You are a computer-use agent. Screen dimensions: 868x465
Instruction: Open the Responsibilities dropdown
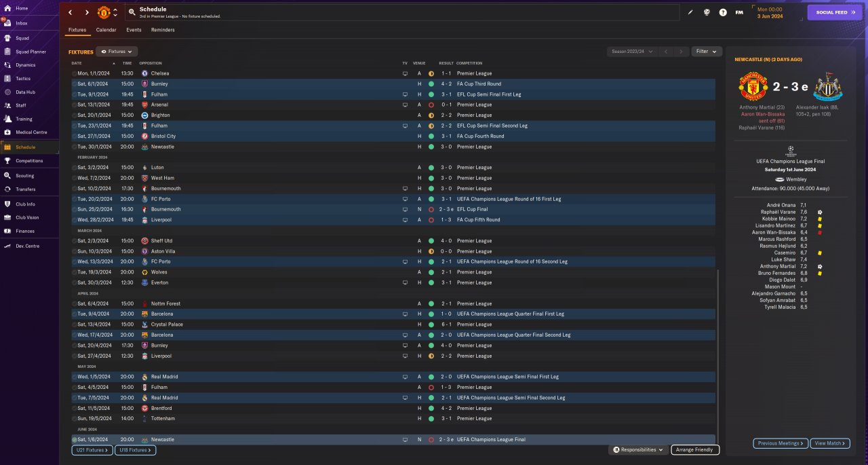pyautogui.click(x=637, y=449)
